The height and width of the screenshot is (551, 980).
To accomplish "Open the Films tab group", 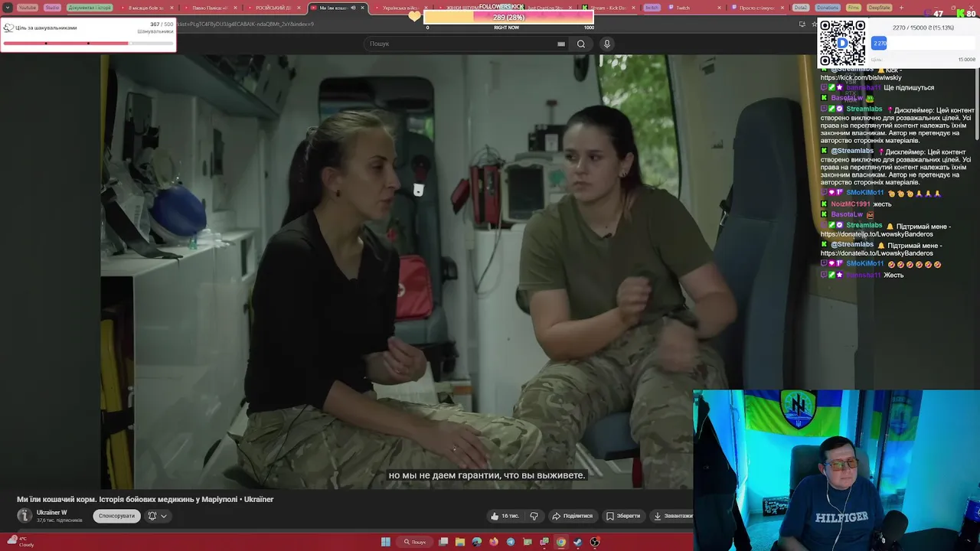I will (854, 8).
